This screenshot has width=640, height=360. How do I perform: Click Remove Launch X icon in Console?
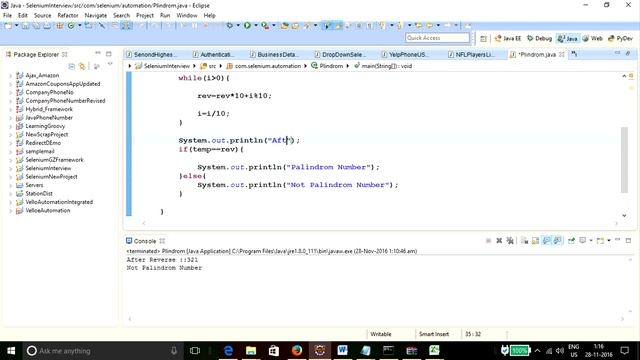[499, 241]
